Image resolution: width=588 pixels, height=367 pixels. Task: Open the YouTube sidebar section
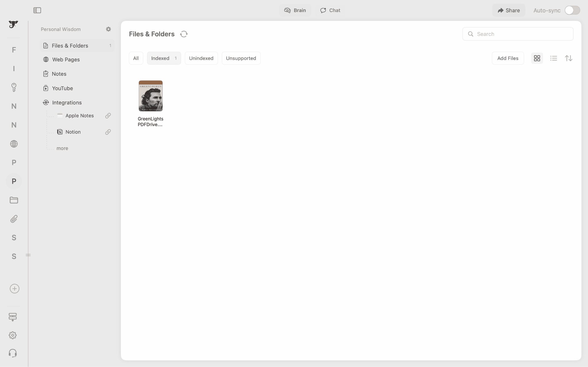click(x=62, y=88)
